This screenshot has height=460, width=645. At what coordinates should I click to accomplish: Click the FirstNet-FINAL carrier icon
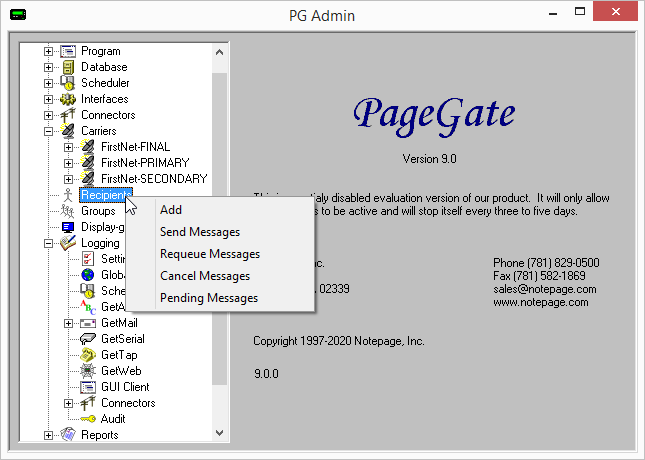pos(88,147)
